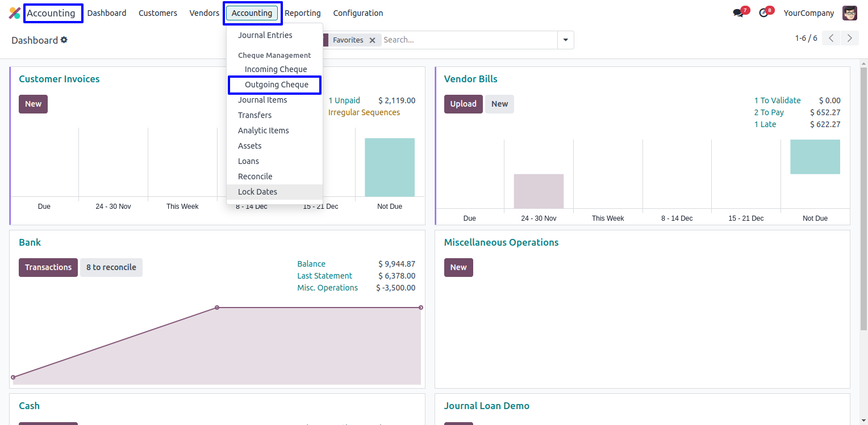
Task: Open the messages chat bubble icon
Action: coord(738,13)
